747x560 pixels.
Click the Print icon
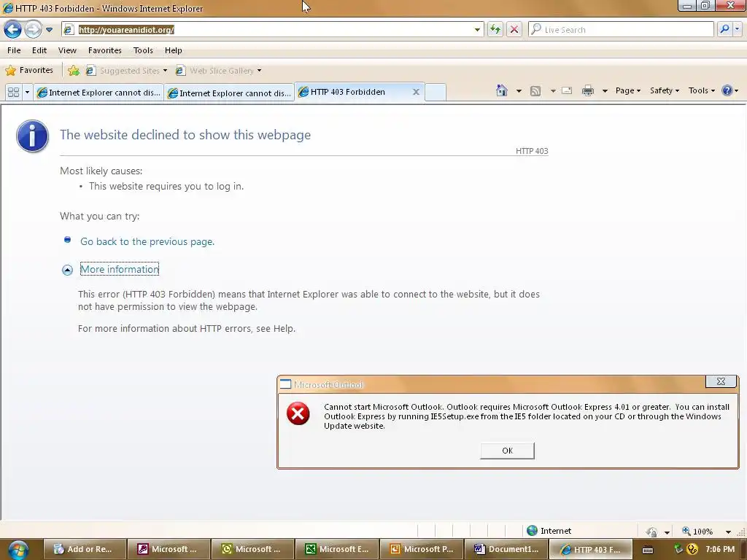(x=588, y=90)
